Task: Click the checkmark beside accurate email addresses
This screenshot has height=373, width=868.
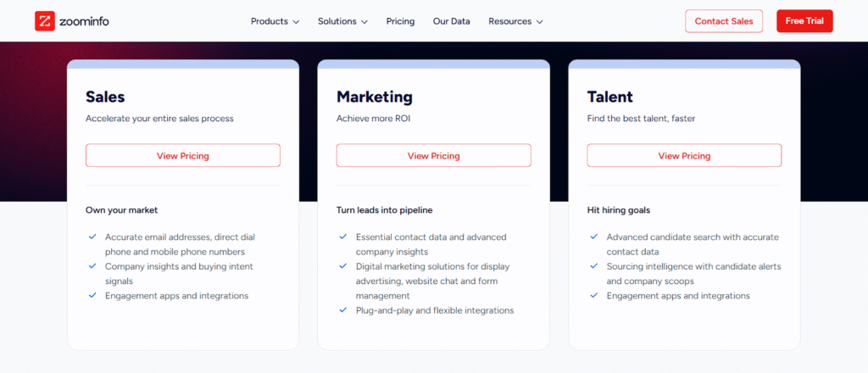Action: point(92,237)
